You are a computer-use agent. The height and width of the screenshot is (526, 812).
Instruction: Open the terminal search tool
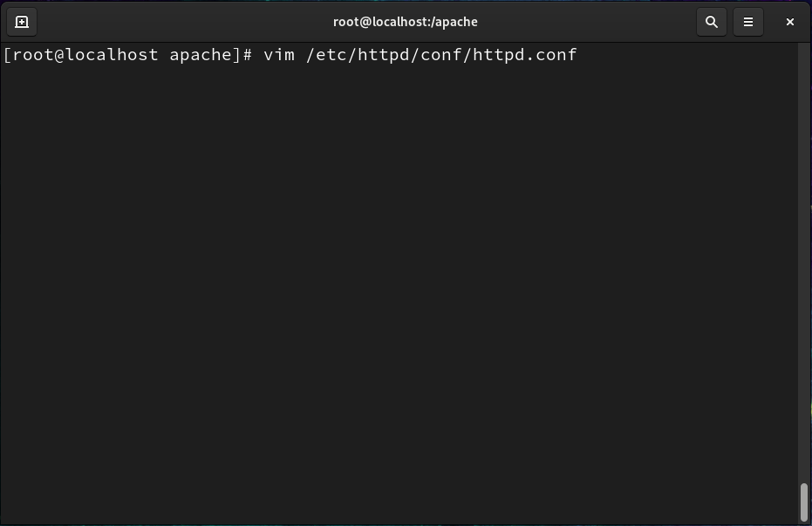tap(712, 22)
